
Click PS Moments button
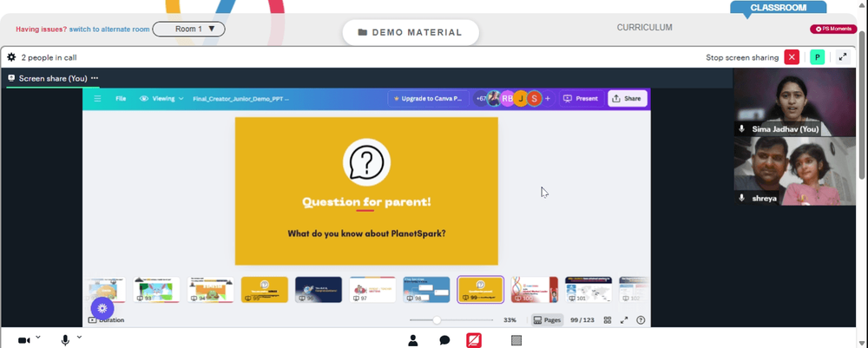pyautogui.click(x=833, y=29)
